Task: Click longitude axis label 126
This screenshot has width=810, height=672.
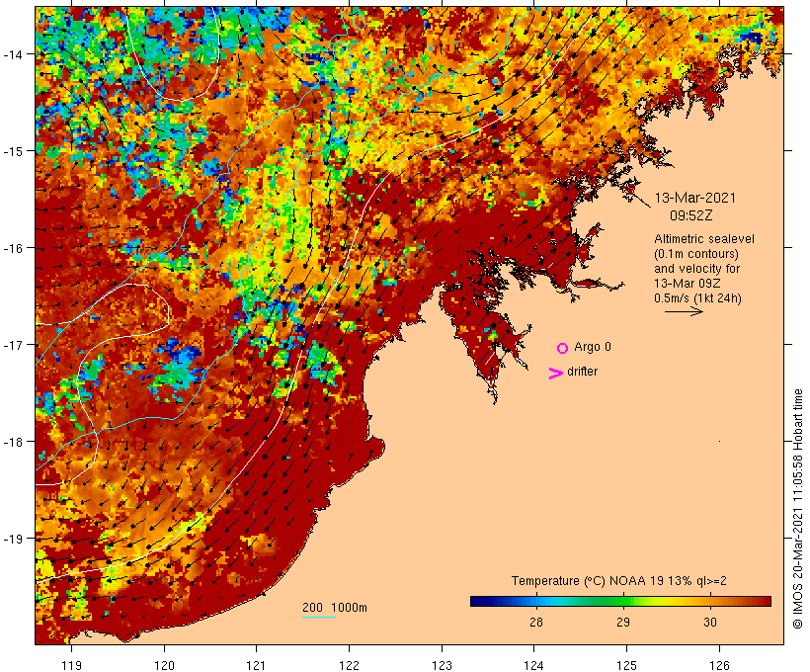Action: click(x=719, y=665)
